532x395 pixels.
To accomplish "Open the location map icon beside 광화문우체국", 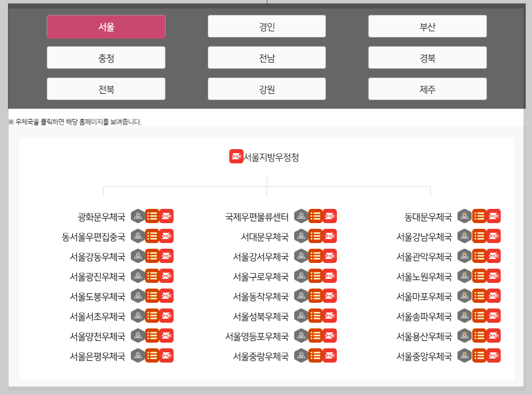I will click(137, 216).
